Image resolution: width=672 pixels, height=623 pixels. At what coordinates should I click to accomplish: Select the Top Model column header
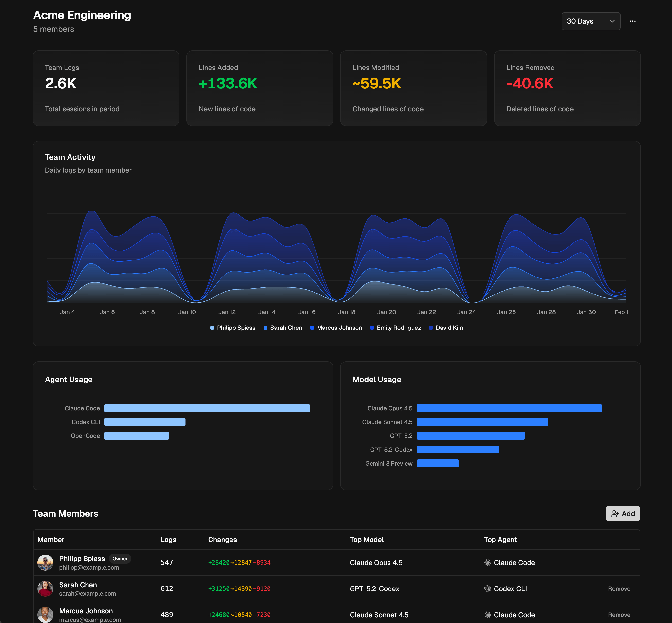click(367, 540)
